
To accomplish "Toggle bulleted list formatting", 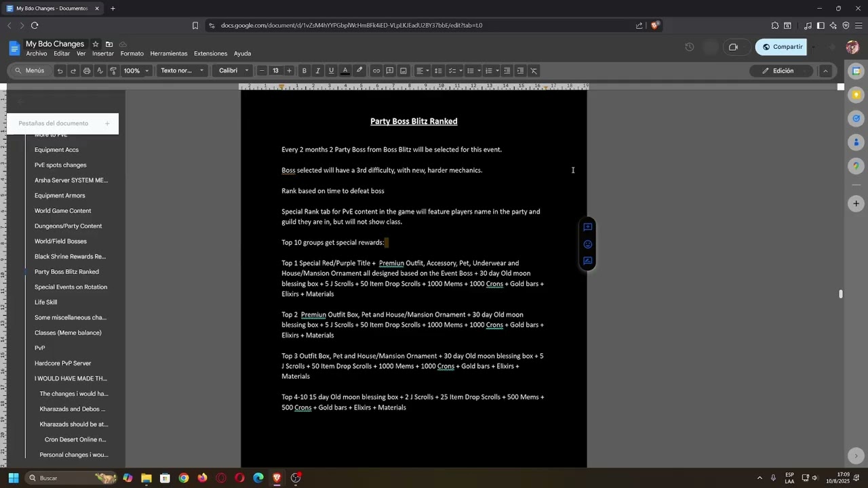I will pyautogui.click(x=471, y=70).
